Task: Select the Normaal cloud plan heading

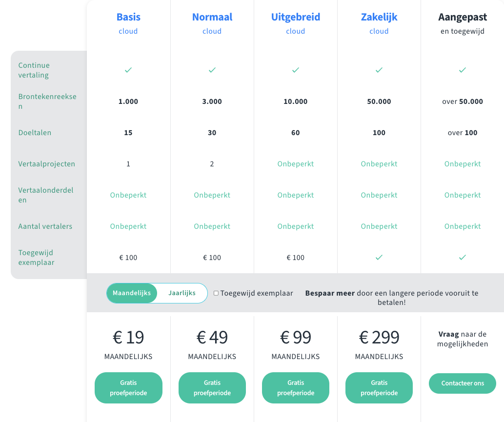Action: [x=212, y=17]
